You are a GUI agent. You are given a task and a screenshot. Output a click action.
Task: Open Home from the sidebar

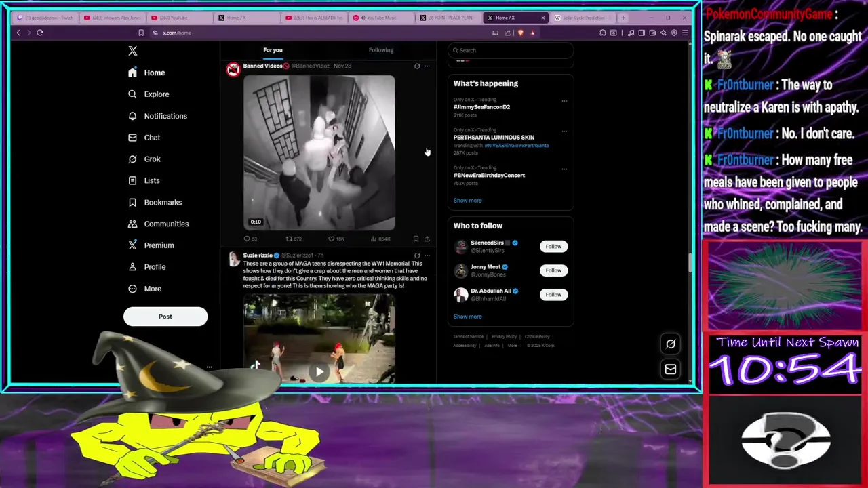146,73
